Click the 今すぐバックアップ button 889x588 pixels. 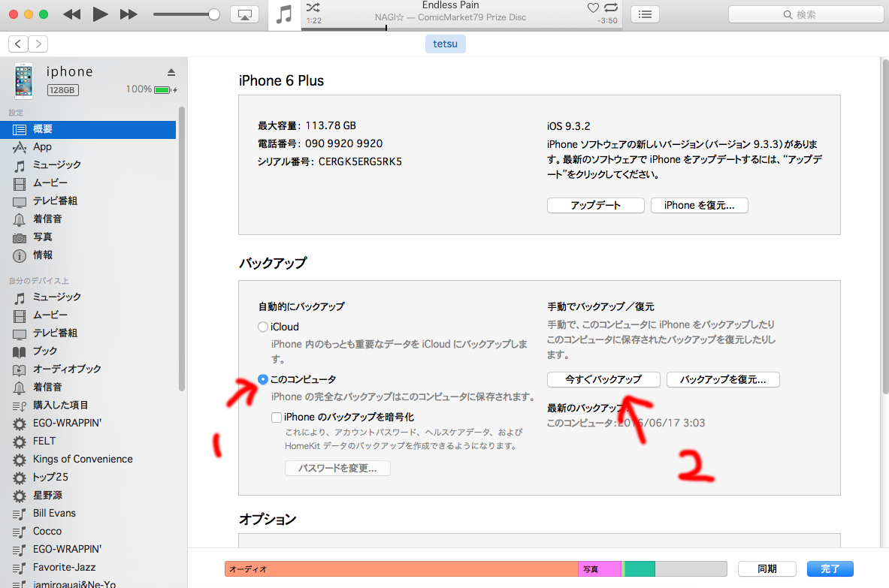pos(603,379)
